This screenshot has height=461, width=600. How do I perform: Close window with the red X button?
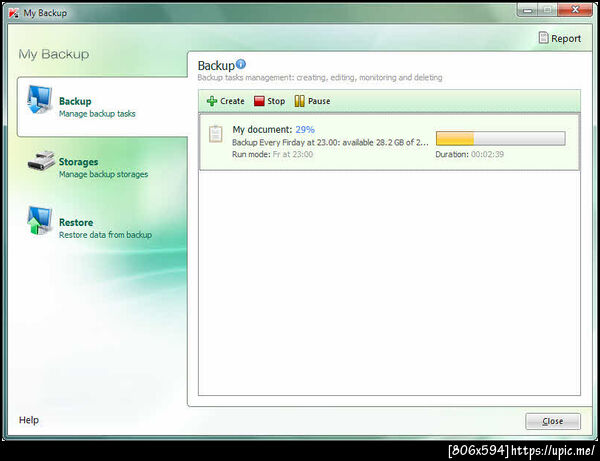point(575,10)
